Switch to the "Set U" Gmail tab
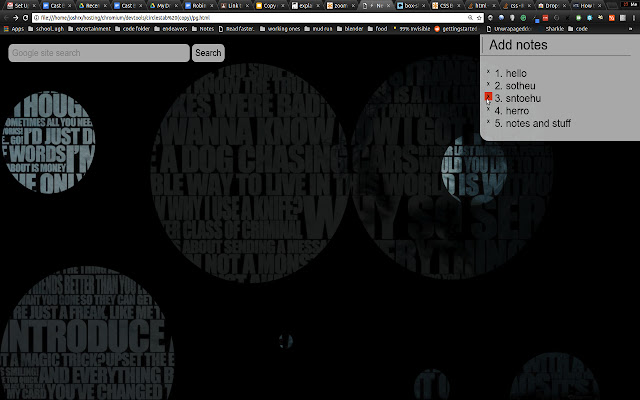The height and width of the screenshot is (400, 640). click(x=20, y=6)
